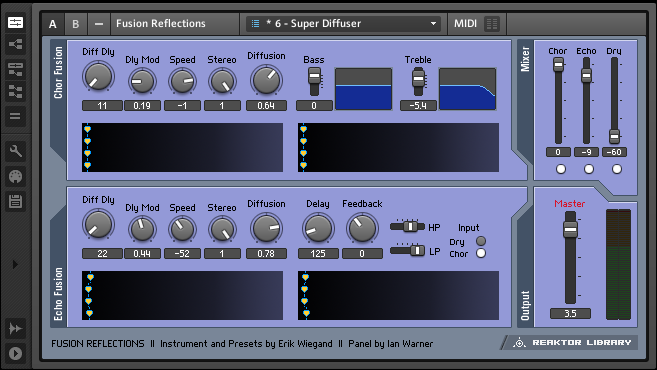657x370 pixels.
Task: Click the Dry level value -60
Action: (x=614, y=152)
